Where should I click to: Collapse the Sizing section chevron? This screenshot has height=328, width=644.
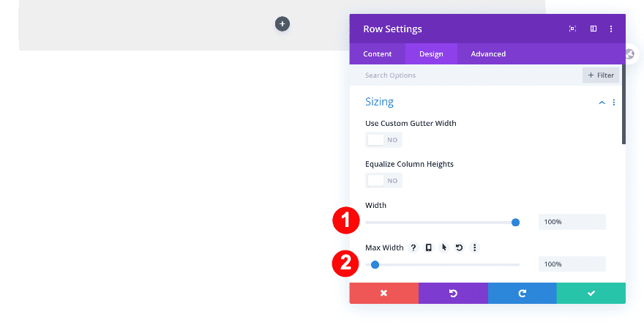click(602, 102)
